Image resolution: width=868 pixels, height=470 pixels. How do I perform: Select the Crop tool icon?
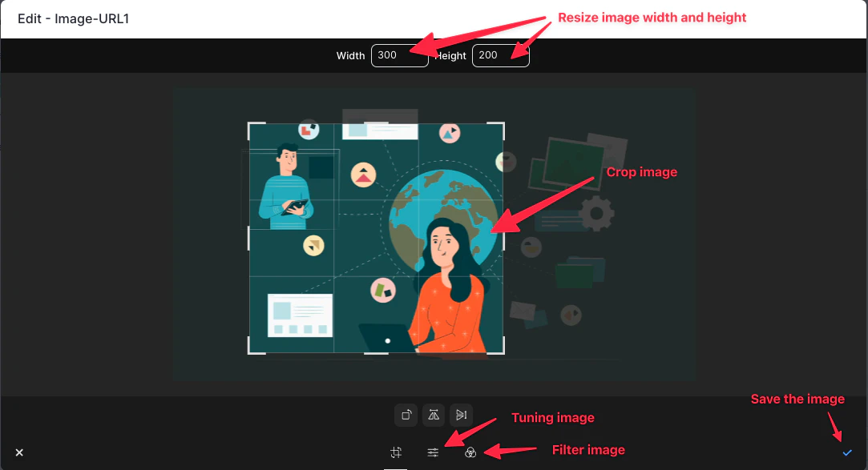pos(396,452)
